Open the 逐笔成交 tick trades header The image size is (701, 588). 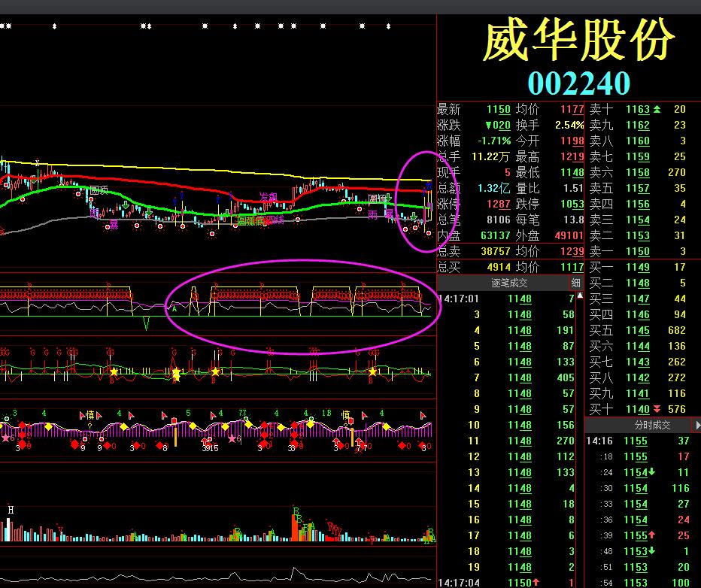pyautogui.click(x=509, y=283)
